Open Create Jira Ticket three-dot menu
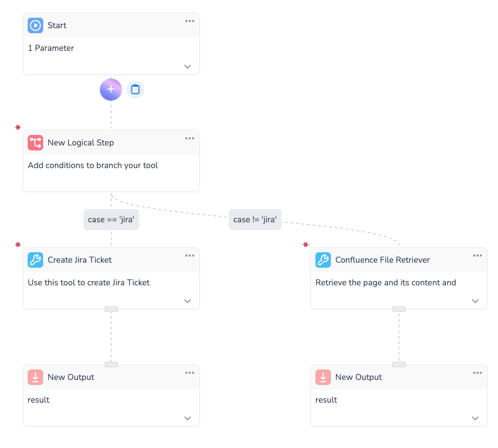The image size is (498, 448). tap(190, 256)
